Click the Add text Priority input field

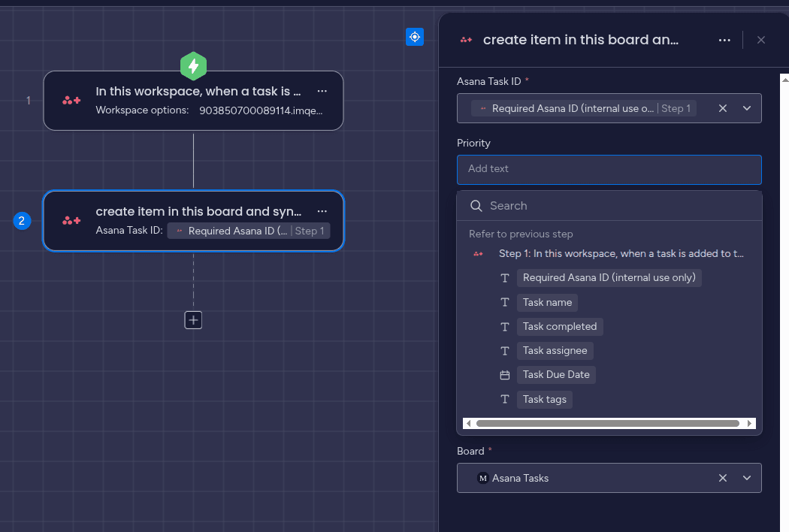(609, 170)
